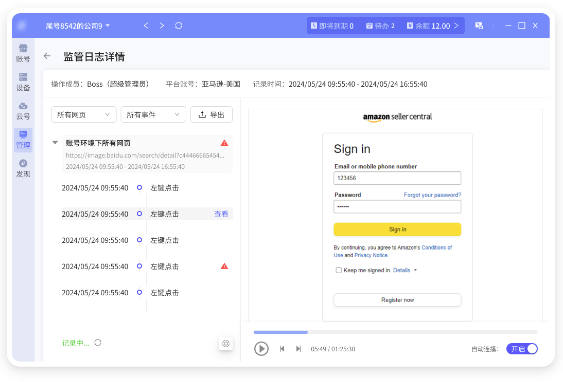Click the loading spinner next to 记录中
563x382 pixels.
click(98, 343)
